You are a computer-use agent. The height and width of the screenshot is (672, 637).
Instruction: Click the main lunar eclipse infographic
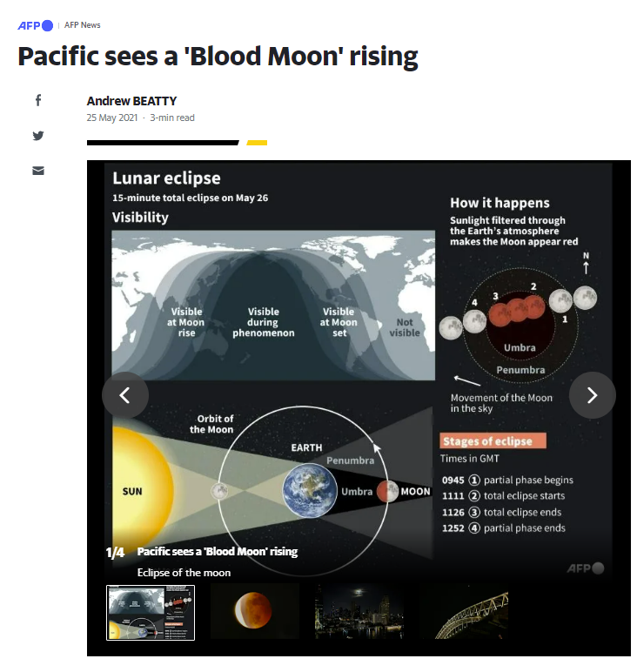358,348
